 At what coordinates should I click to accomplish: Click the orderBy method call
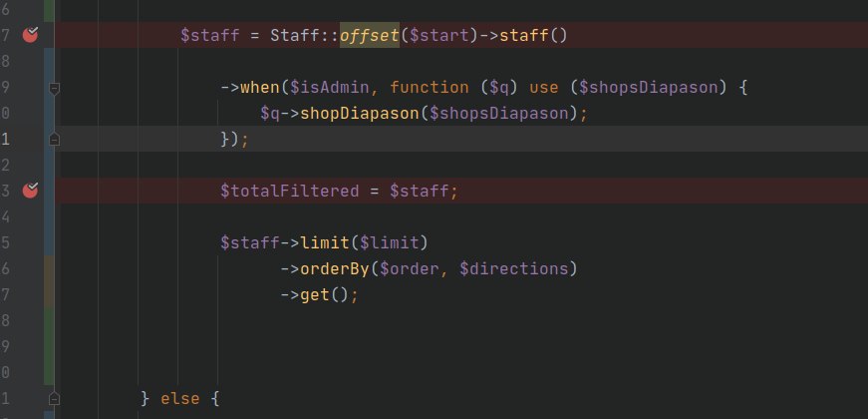pyautogui.click(x=335, y=268)
